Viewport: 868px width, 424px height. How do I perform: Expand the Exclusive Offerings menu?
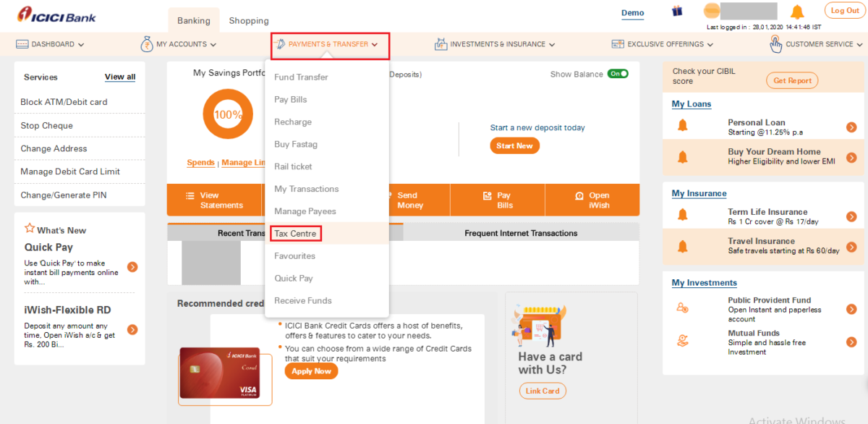point(662,43)
